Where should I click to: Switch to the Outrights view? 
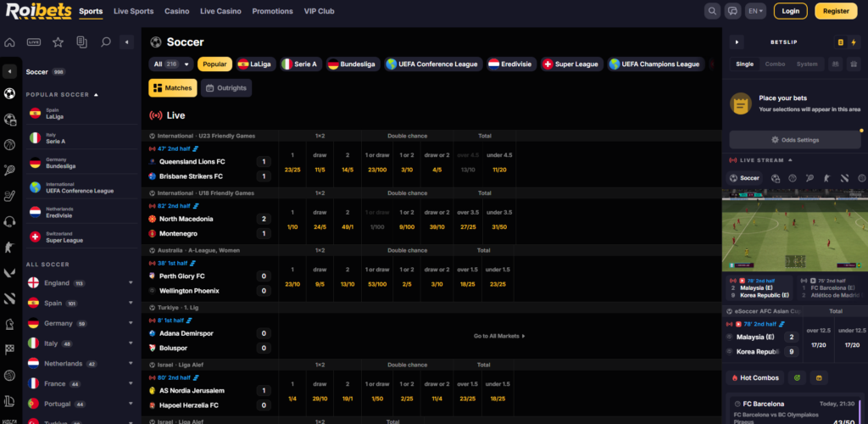(226, 88)
